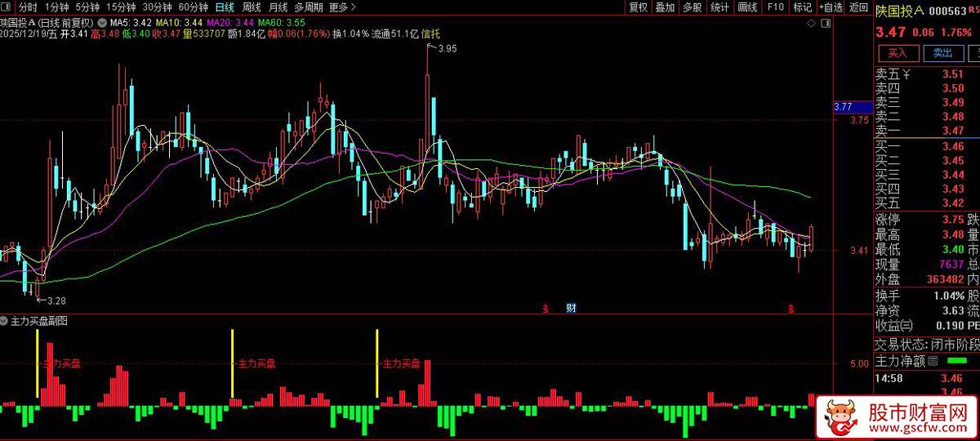
Task: Switch to the 周线 weekly chart
Action: pos(252,7)
